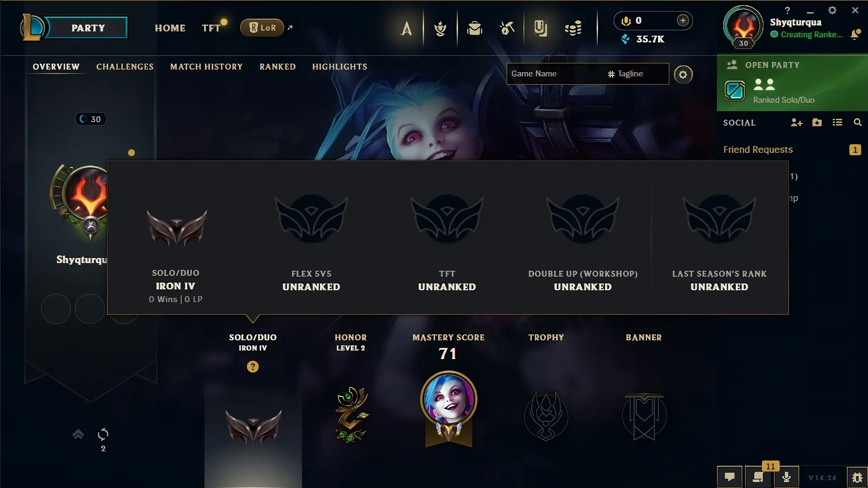Click the notifications bell icon

[855, 34]
